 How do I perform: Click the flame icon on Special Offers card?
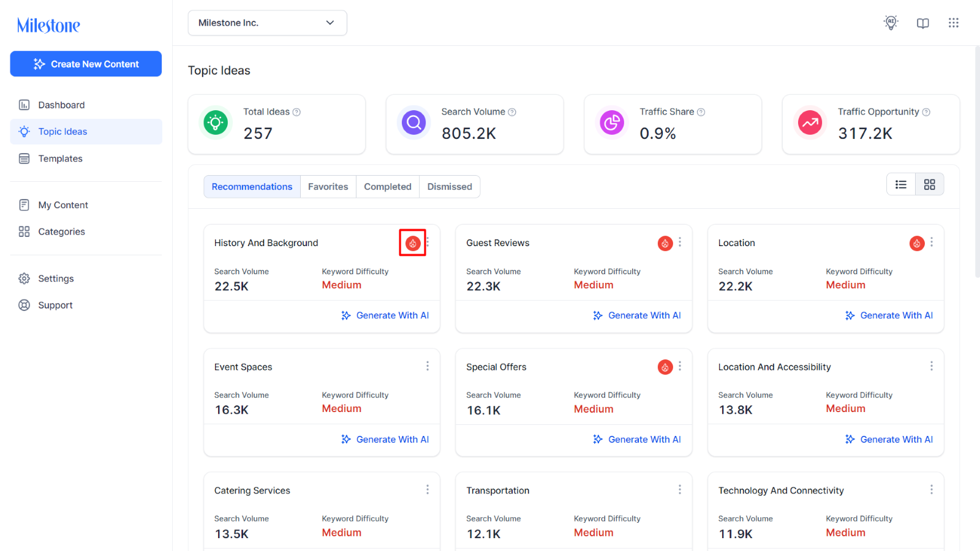[665, 367]
